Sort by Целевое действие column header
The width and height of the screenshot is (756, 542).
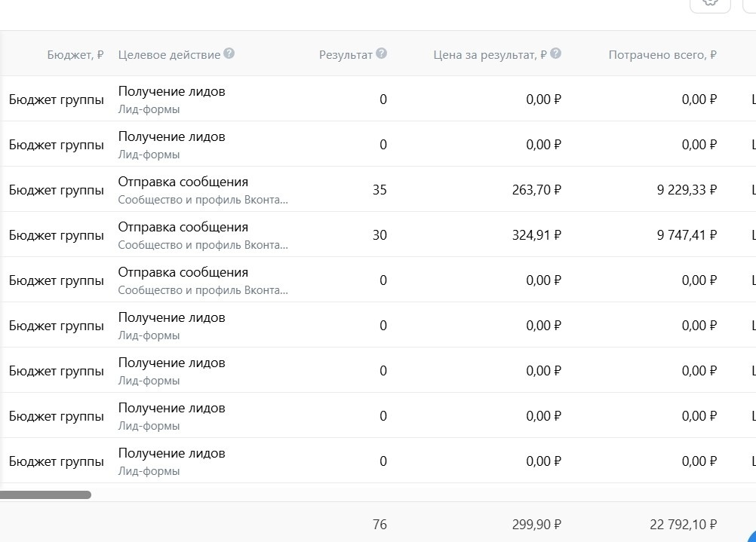click(x=169, y=54)
